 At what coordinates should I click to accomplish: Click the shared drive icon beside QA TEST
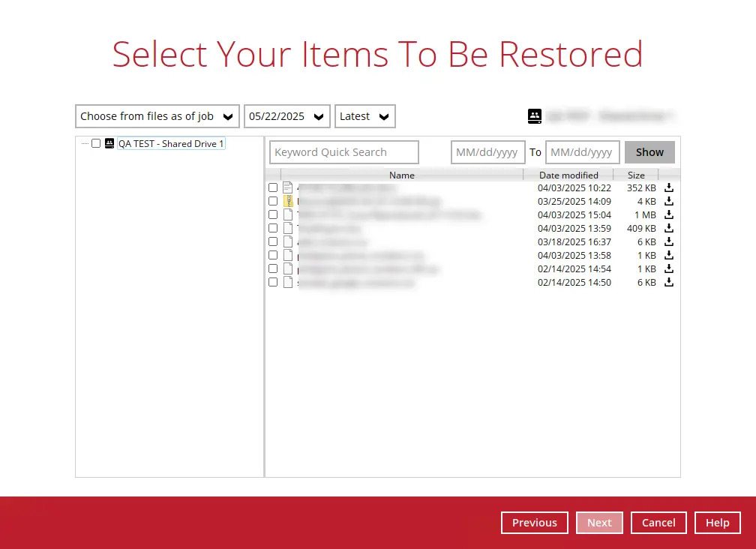click(x=109, y=143)
